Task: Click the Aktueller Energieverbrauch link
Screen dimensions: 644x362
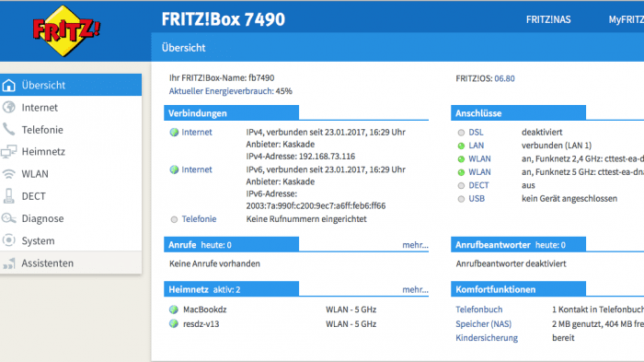Action: pyautogui.click(x=221, y=91)
